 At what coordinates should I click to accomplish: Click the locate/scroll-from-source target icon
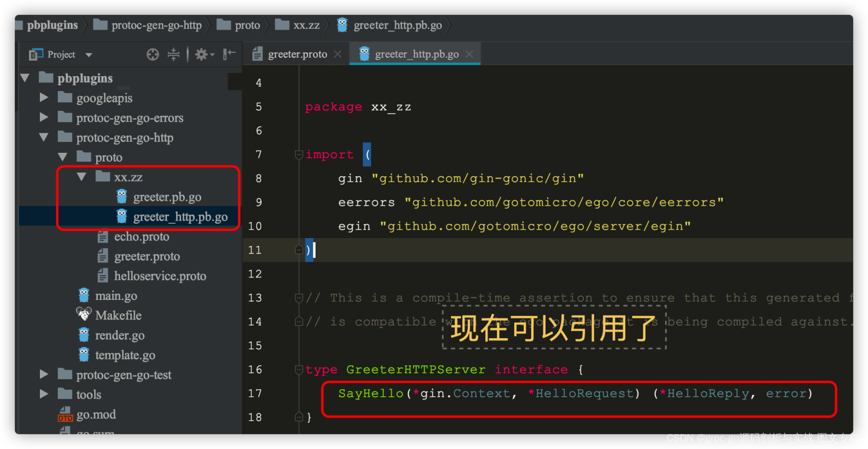tap(153, 54)
